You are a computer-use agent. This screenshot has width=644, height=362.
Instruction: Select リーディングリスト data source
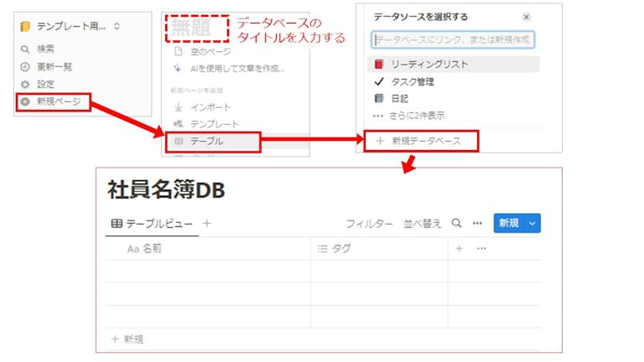[x=453, y=65]
